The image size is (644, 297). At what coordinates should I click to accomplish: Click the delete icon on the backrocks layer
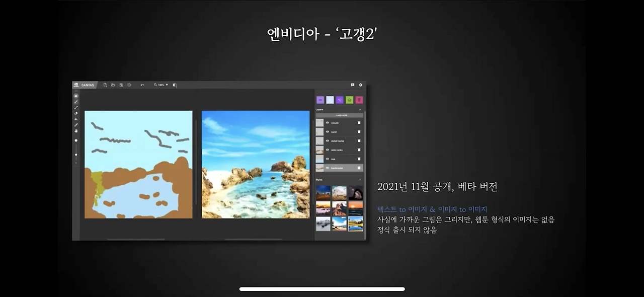point(359,168)
